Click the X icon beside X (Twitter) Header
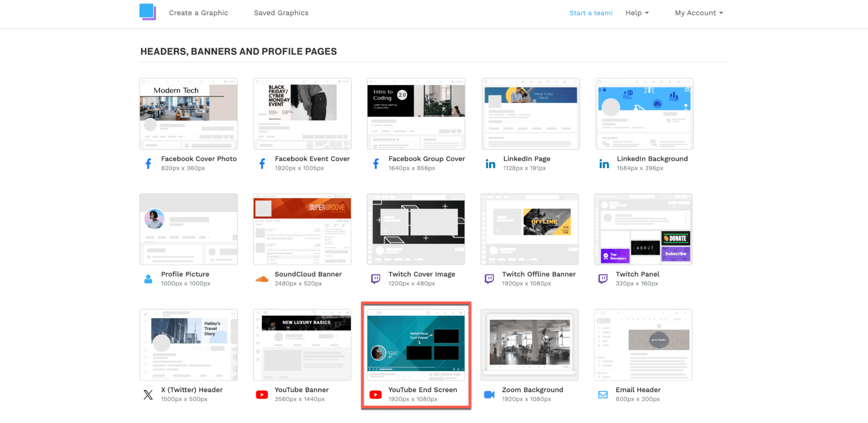This screenshot has height=423, width=868. pyautogui.click(x=149, y=395)
